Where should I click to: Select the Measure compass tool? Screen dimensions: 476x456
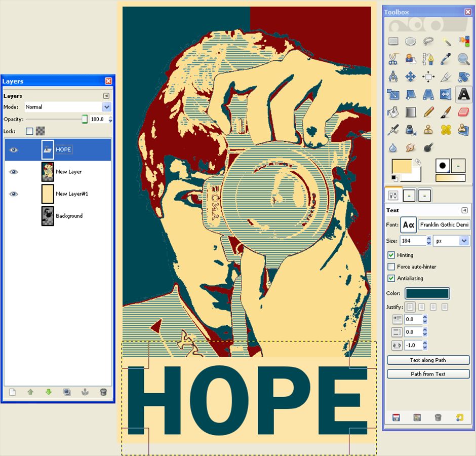(x=393, y=77)
